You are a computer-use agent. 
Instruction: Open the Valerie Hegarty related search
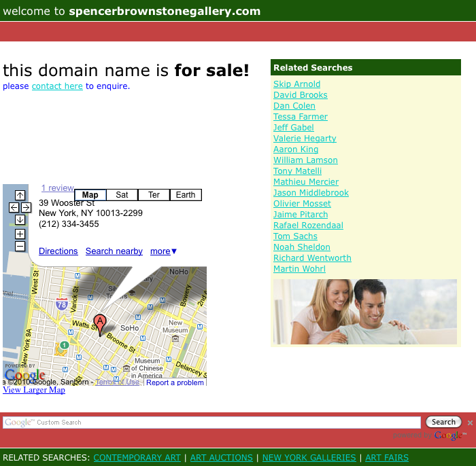click(305, 139)
